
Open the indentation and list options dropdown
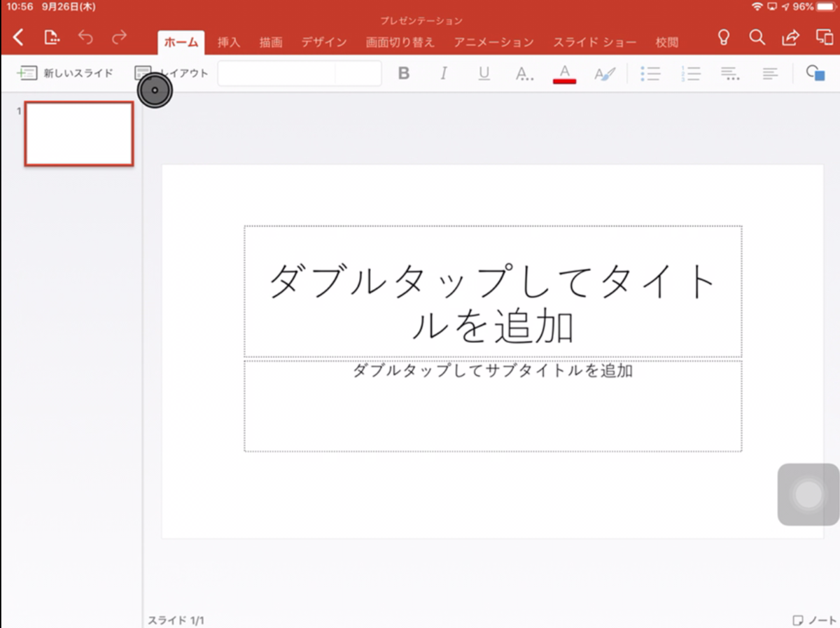729,74
